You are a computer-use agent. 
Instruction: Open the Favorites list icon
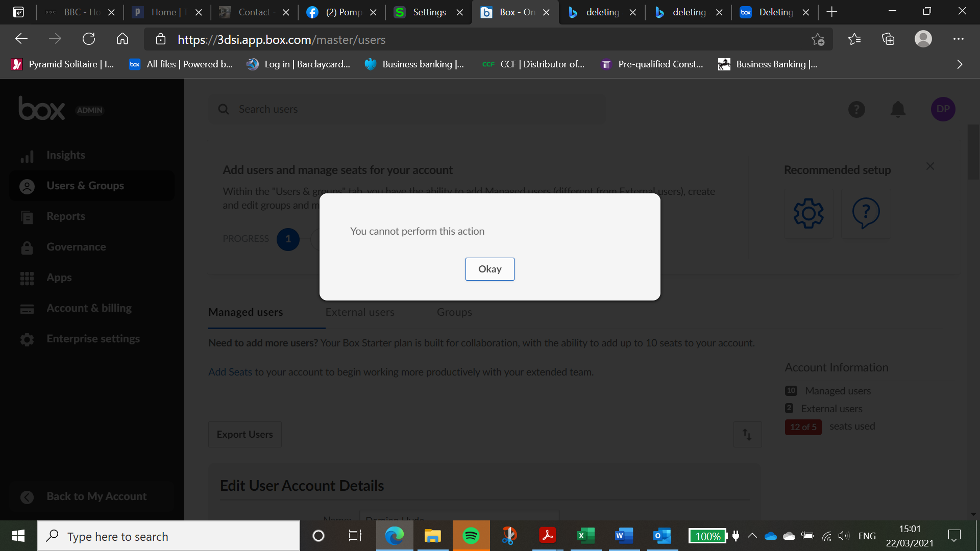[854, 39]
